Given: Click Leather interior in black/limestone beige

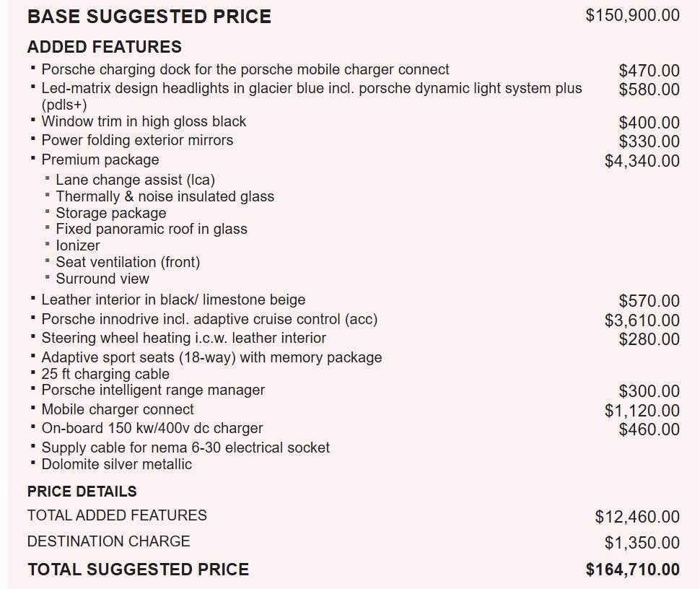Looking at the screenshot, I should [x=173, y=300].
